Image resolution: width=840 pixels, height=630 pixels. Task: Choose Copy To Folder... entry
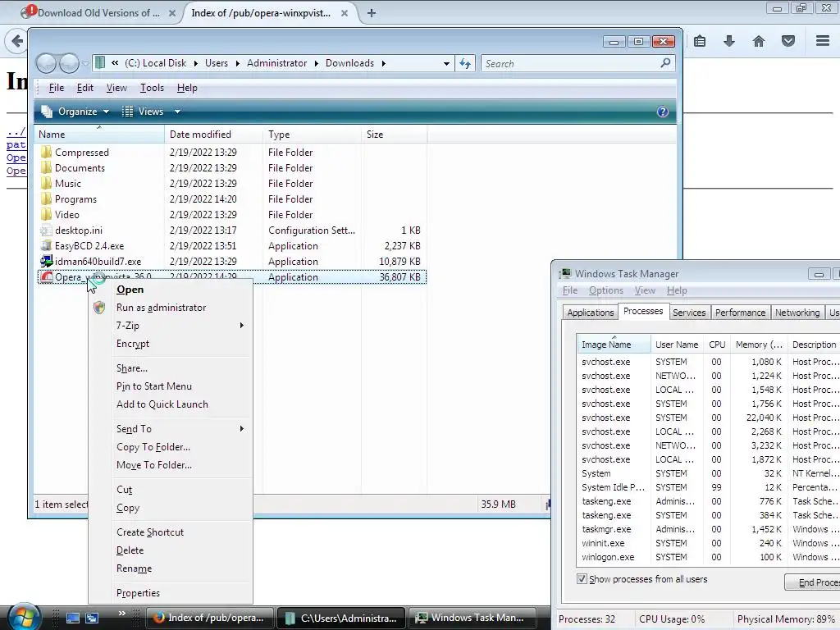(x=153, y=447)
